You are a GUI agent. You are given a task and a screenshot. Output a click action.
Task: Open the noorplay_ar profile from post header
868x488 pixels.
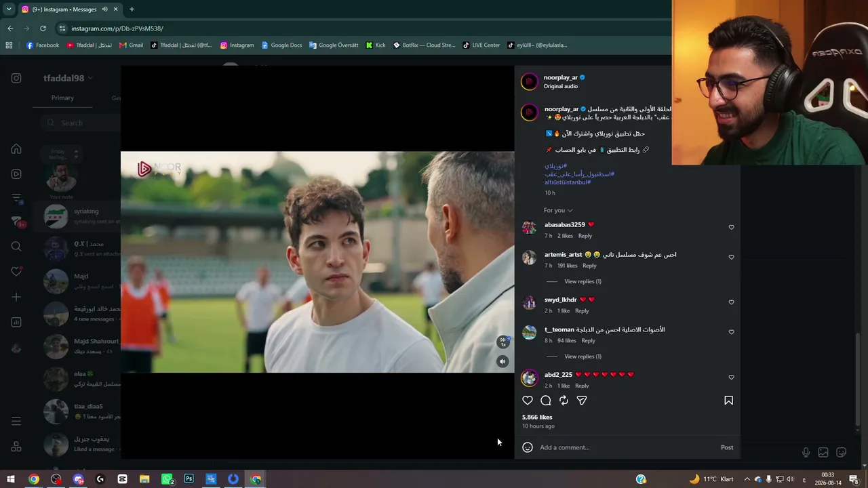click(561, 78)
